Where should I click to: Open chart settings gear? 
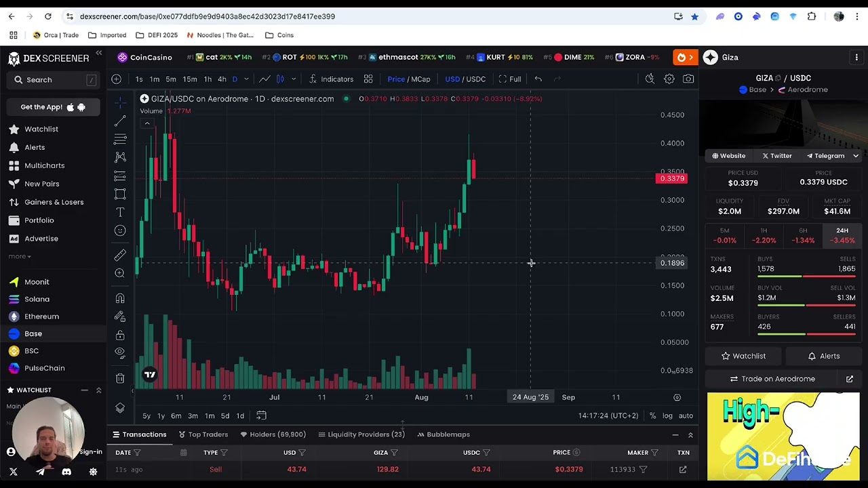coord(669,79)
